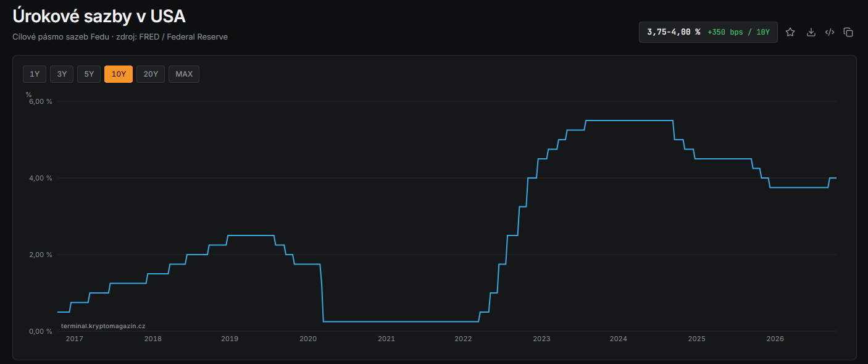868x364 pixels.
Task: Click the 6,00 % axis label
Action: click(41, 101)
